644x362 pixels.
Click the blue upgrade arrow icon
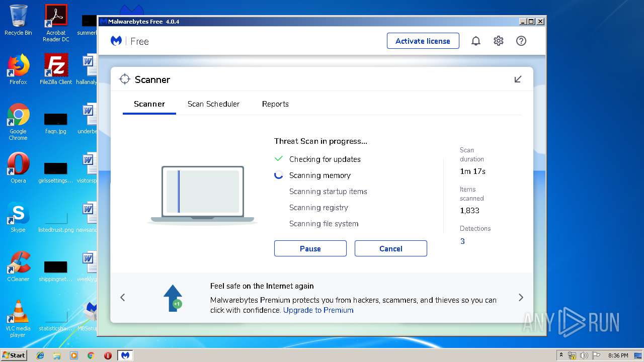tap(173, 298)
